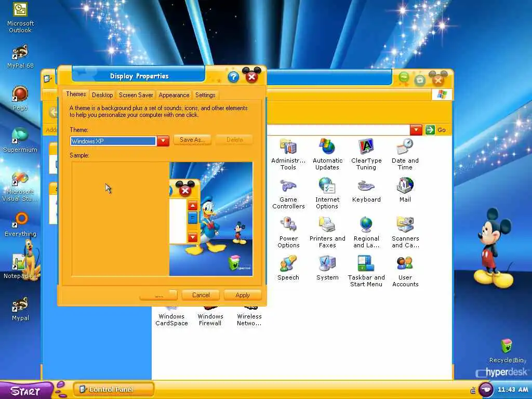532x399 pixels.
Task: Open the Speech applet
Action: point(288,269)
